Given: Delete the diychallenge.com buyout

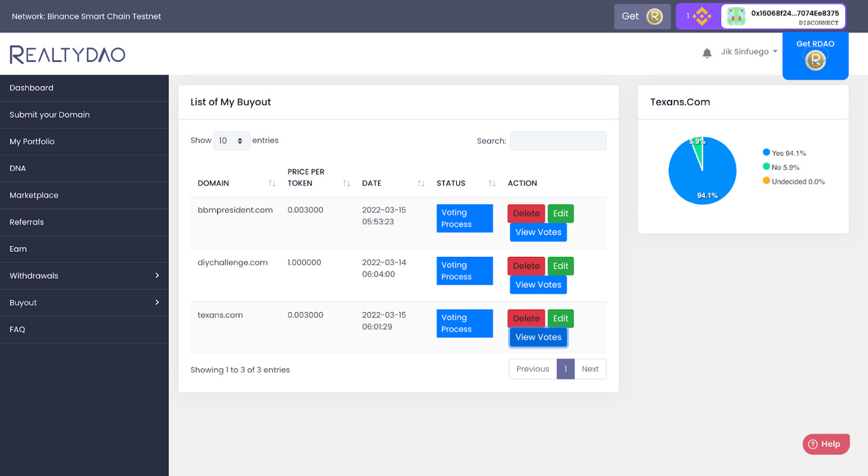Looking at the screenshot, I should (526, 266).
